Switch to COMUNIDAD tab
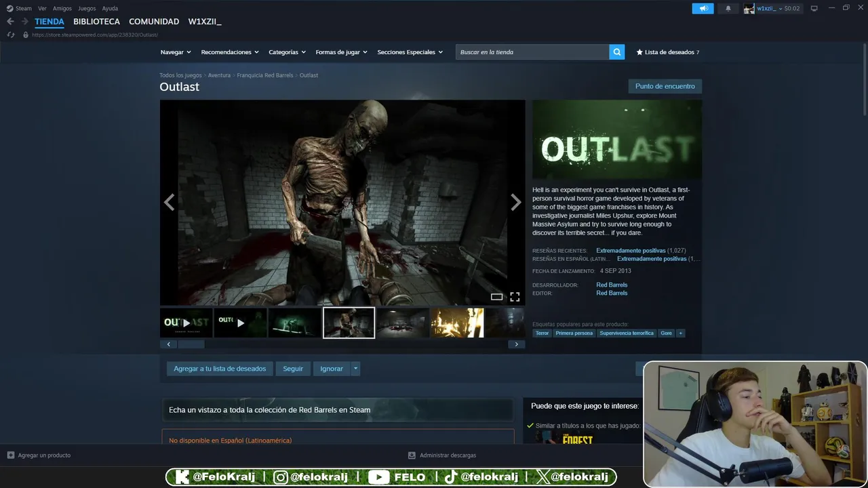This screenshot has height=488, width=868. coord(154,22)
